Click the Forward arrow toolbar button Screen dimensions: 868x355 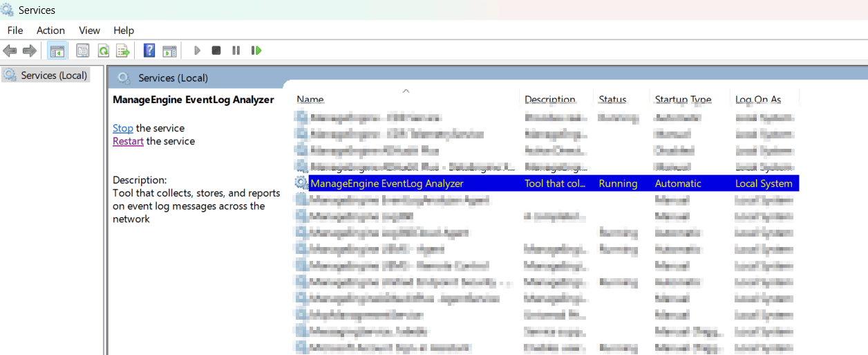(x=30, y=51)
